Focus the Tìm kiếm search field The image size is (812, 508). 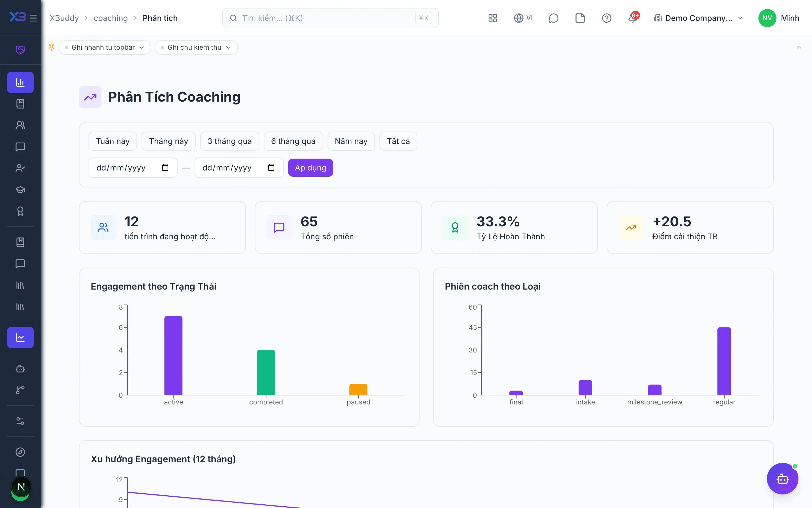(330, 18)
